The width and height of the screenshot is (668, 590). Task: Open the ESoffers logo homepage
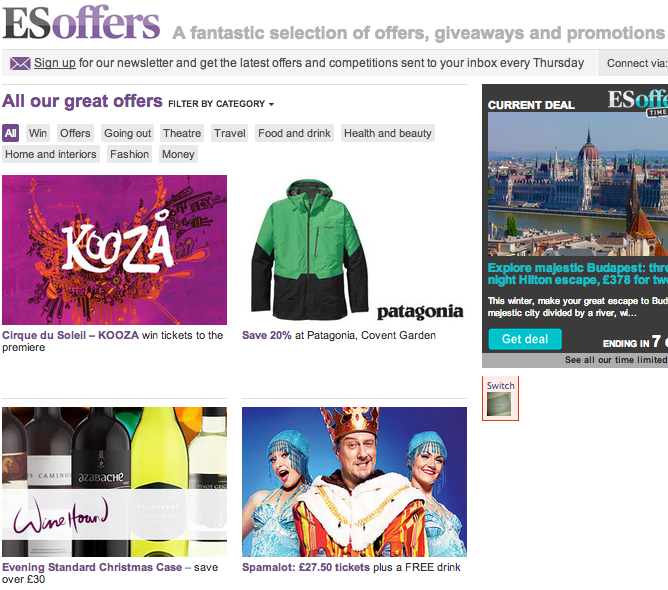point(81,23)
